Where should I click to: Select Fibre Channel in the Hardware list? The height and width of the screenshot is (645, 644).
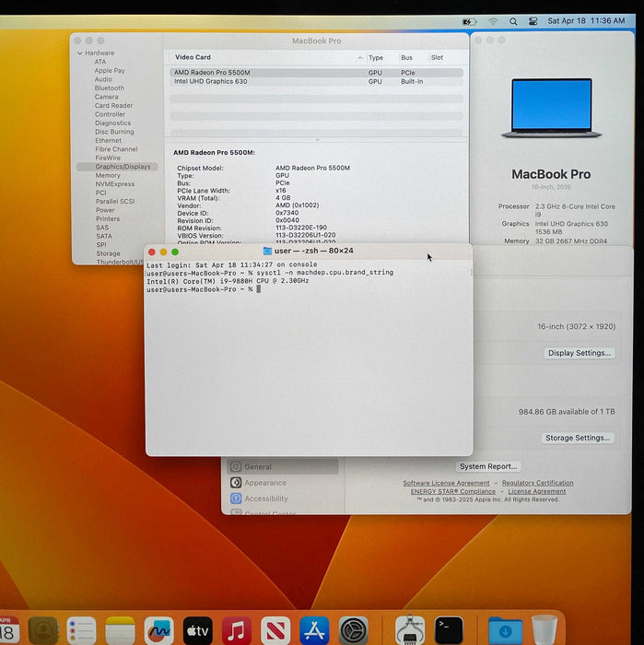pos(116,149)
